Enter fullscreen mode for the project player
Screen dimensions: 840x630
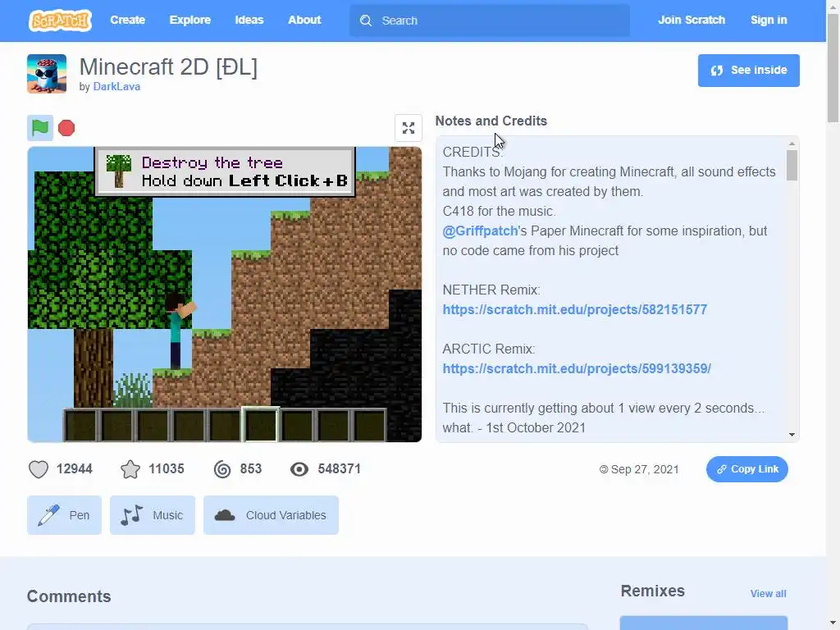coord(409,128)
